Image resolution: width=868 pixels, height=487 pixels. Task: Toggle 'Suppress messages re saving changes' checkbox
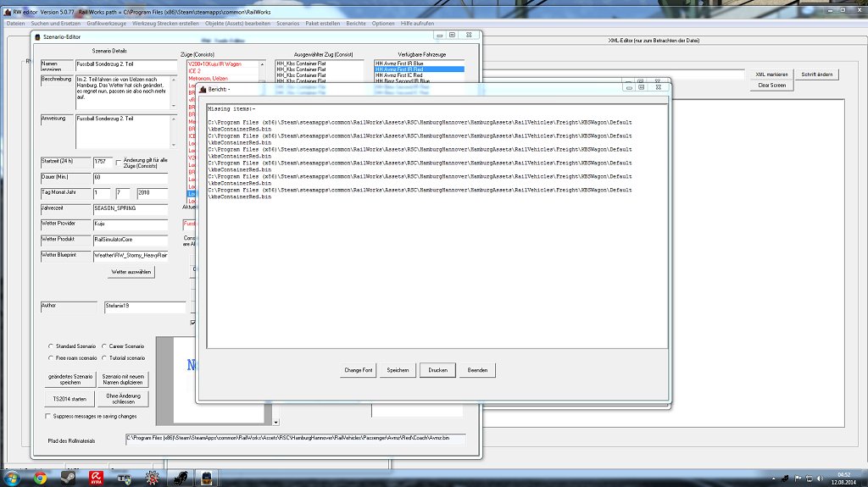pos(47,416)
